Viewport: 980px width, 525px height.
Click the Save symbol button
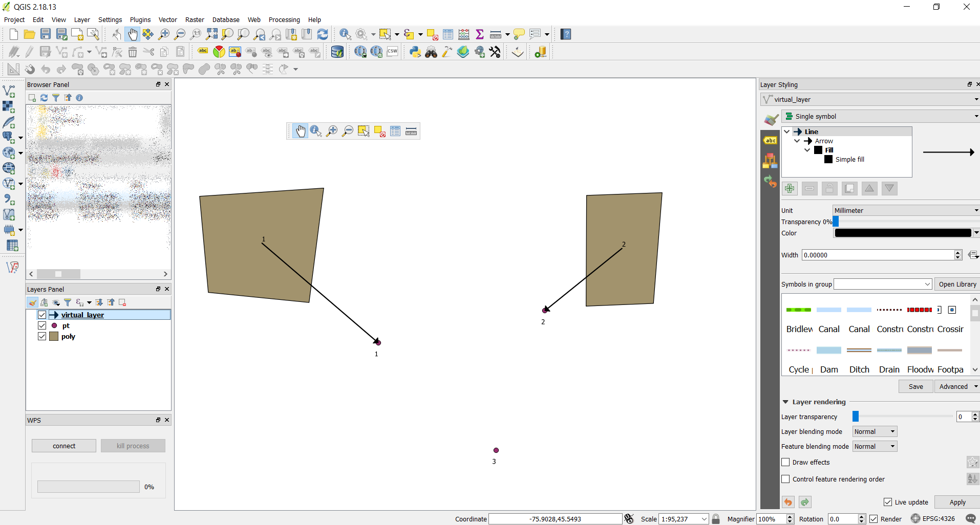tap(915, 386)
